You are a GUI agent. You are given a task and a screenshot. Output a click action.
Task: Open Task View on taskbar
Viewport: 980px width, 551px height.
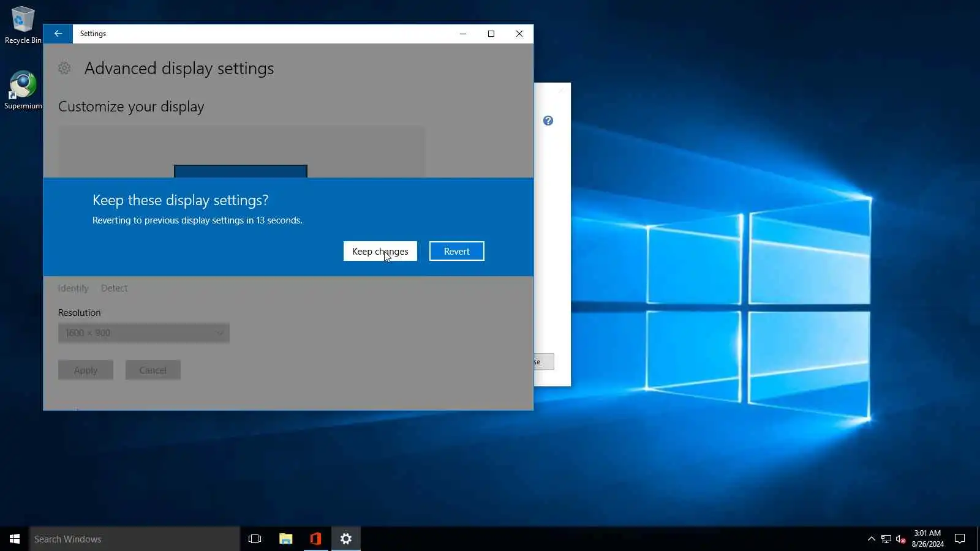pos(255,539)
